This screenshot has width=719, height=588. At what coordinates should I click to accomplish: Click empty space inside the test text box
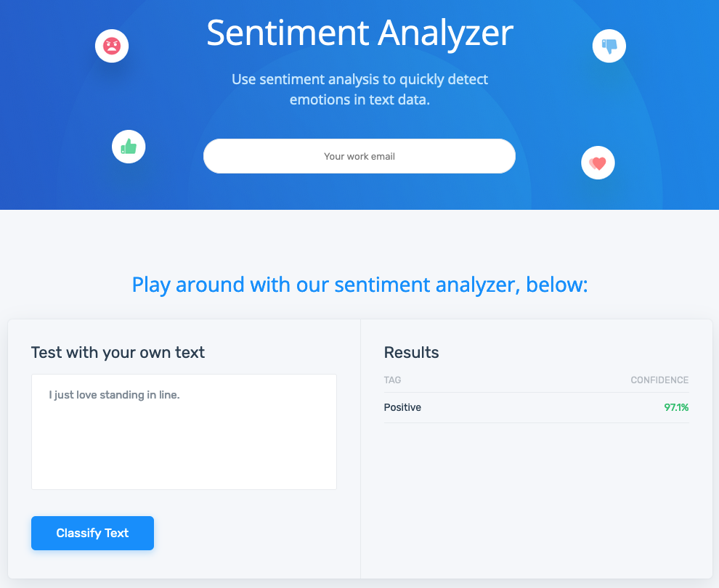184,450
